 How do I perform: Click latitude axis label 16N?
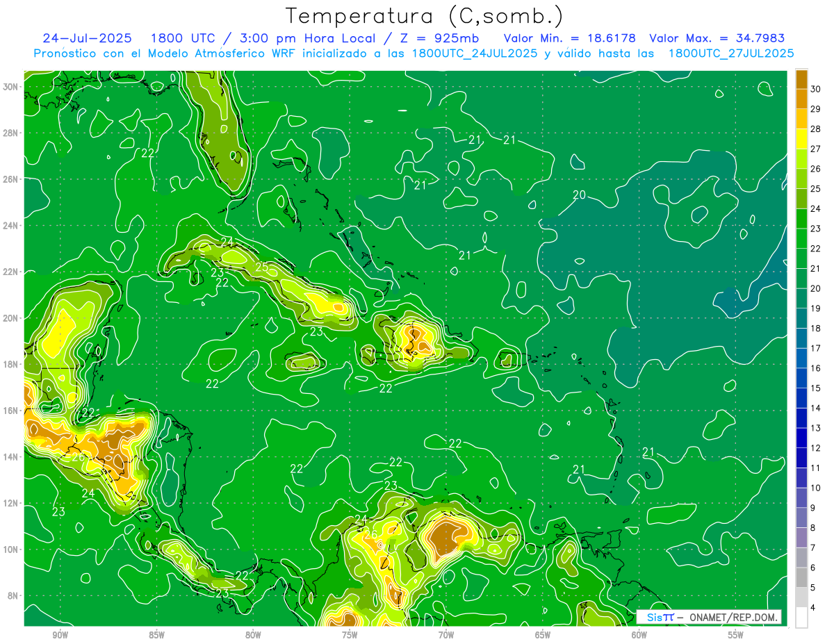[10, 411]
